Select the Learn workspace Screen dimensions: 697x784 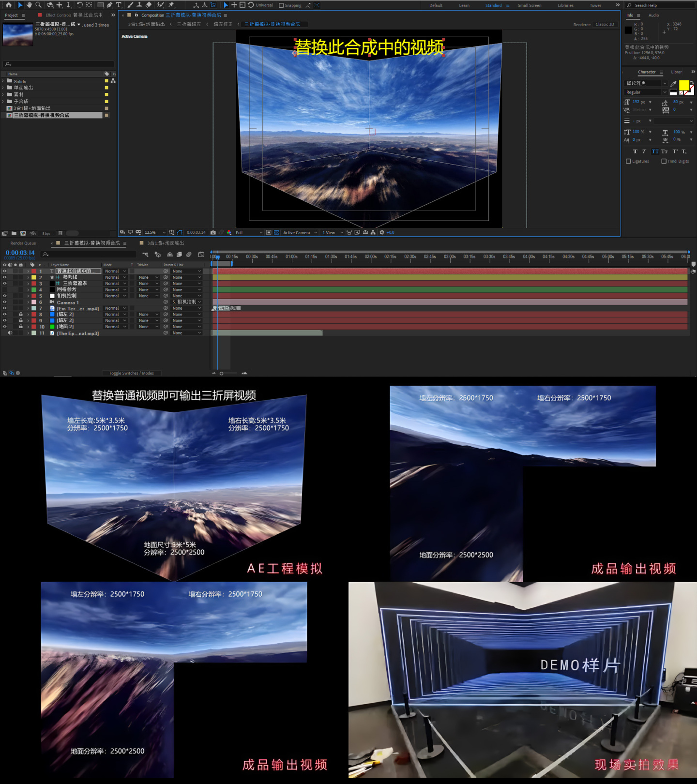[464, 5]
